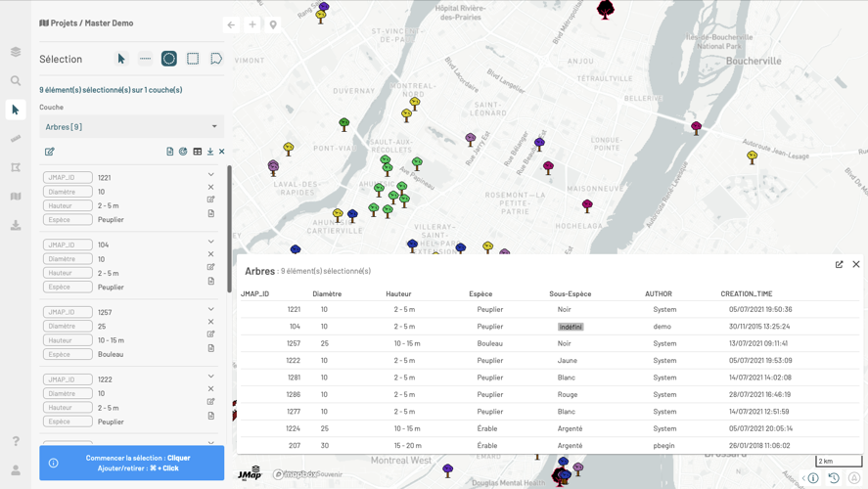Screen dimensions: 868x489
Task: Pop out the Arbres table window
Action: coord(839,264)
